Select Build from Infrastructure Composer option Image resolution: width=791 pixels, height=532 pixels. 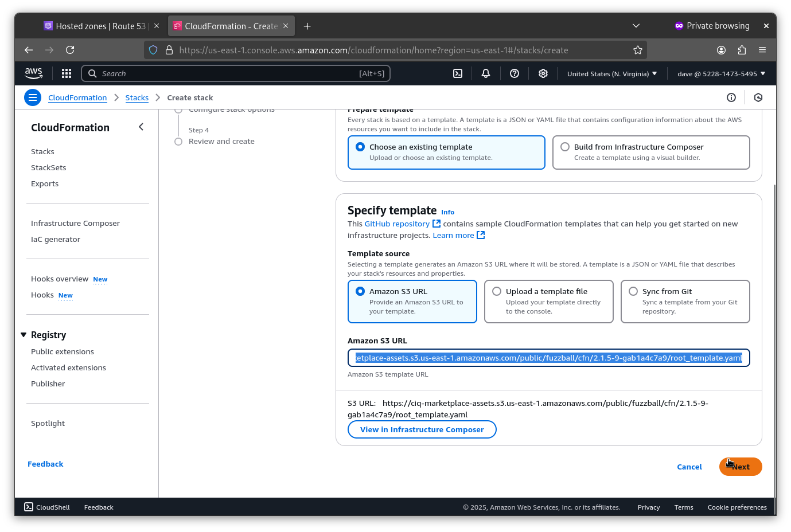[x=651, y=152]
